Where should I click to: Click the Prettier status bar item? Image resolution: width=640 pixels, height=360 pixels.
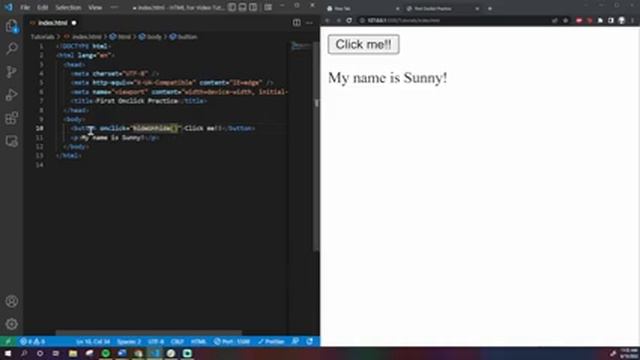click(271, 341)
